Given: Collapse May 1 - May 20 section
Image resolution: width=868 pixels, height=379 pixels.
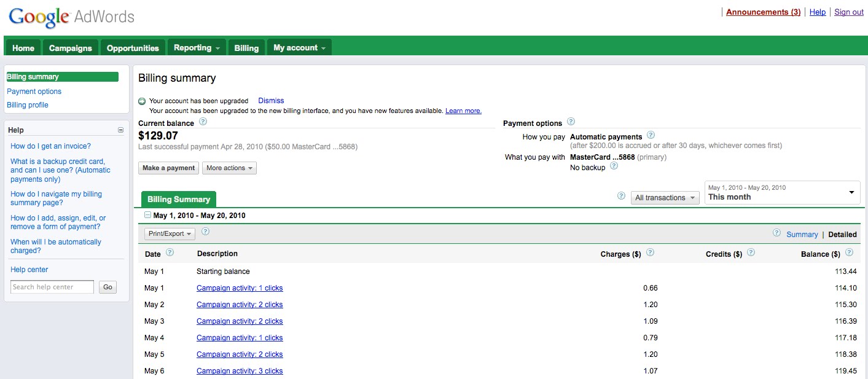Looking at the screenshot, I should coord(147,215).
